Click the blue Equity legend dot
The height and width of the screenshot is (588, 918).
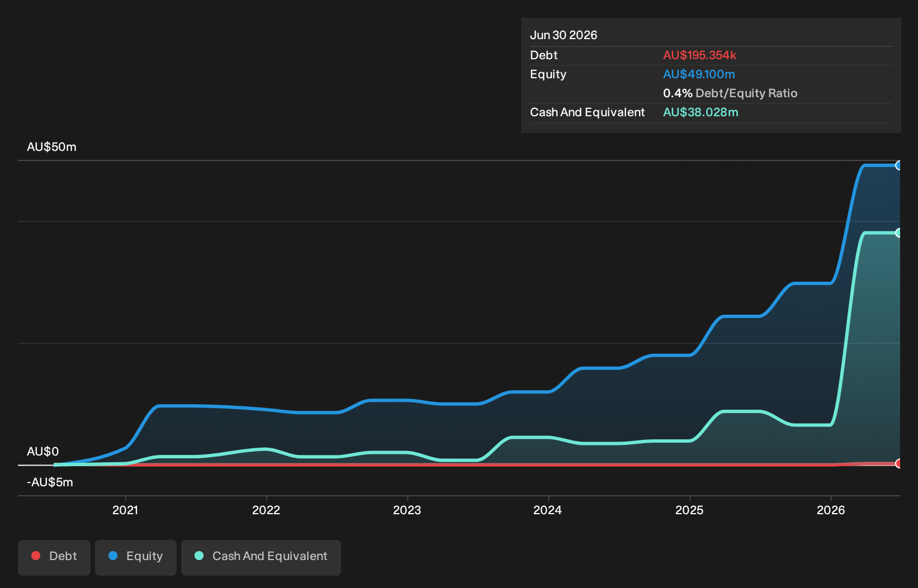click(113, 556)
